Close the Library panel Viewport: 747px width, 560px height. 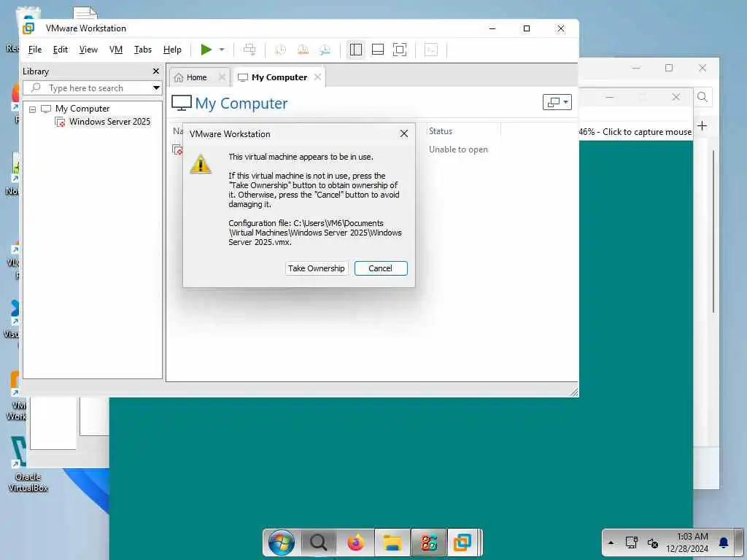point(156,71)
